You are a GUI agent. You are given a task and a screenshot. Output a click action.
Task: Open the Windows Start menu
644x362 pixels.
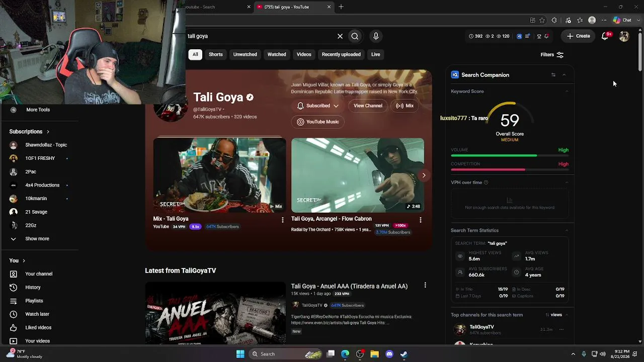click(240, 354)
